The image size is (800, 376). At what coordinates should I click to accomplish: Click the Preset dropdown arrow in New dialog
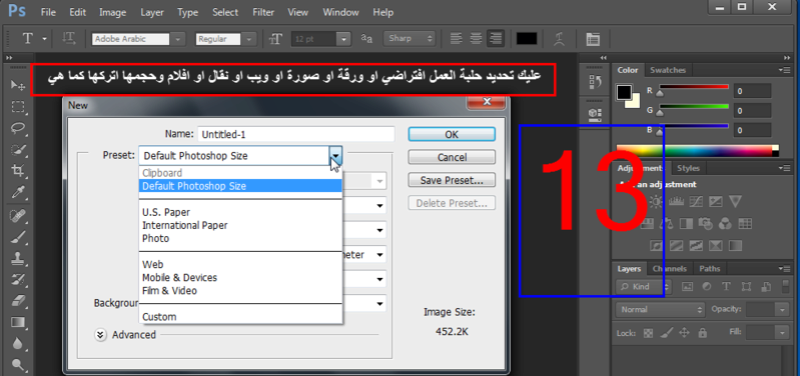(x=336, y=156)
